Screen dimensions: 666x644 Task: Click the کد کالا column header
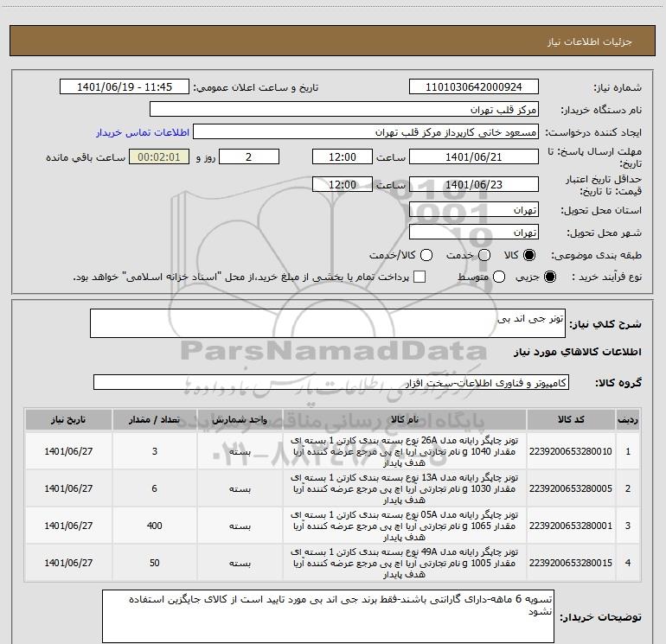pos(571,420)
